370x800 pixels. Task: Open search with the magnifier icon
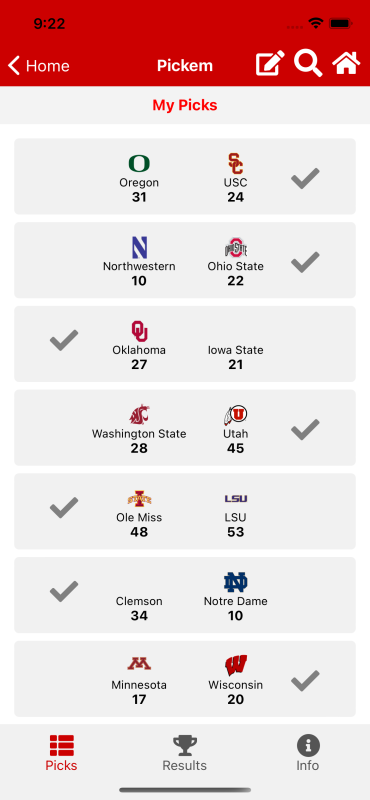pos(308,63)
